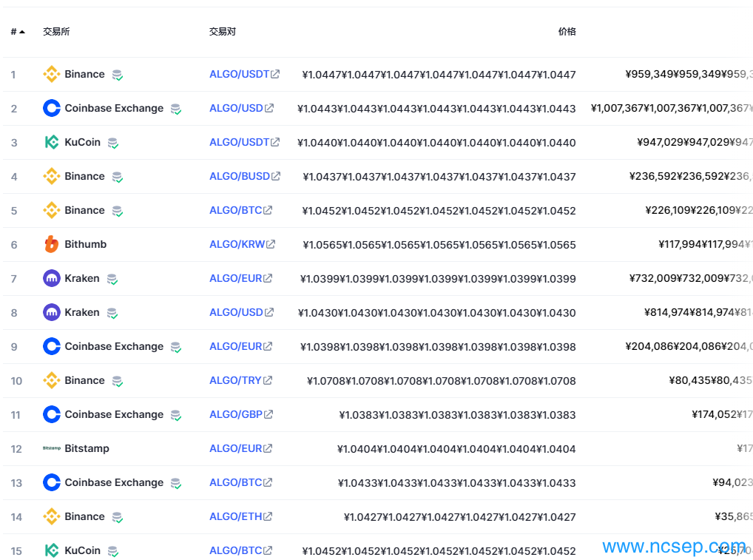Click the KuCoin name in row 3
This screenshot has height=560, width=753.
[83, 142]
